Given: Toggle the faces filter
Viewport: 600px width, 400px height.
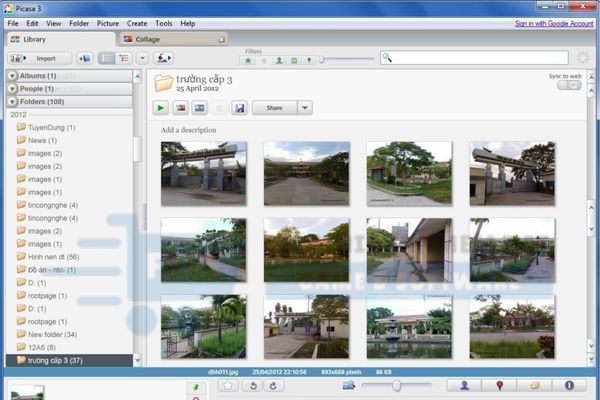Looking at the screenshot, I should pos(279,60).
